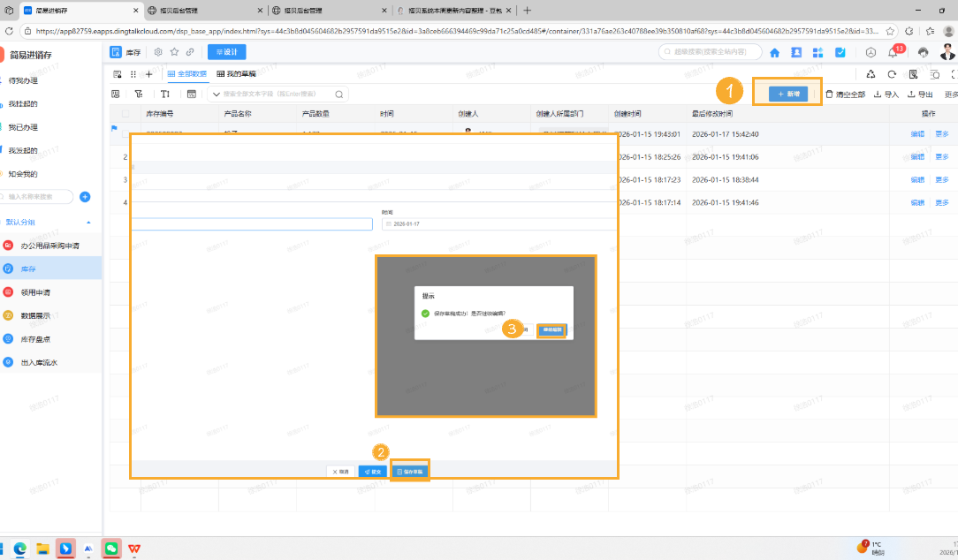Click 编辑 link in the first row
Screen dimensions: 958x560
(917, 134)
